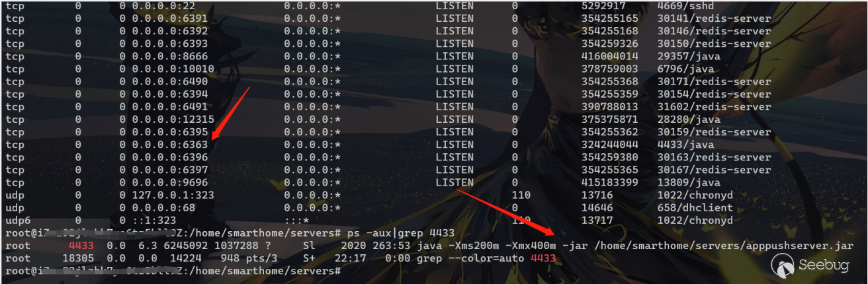The image size is (868, 284).
Task: Click the Seebug logo icon
Action: (784, 266)
